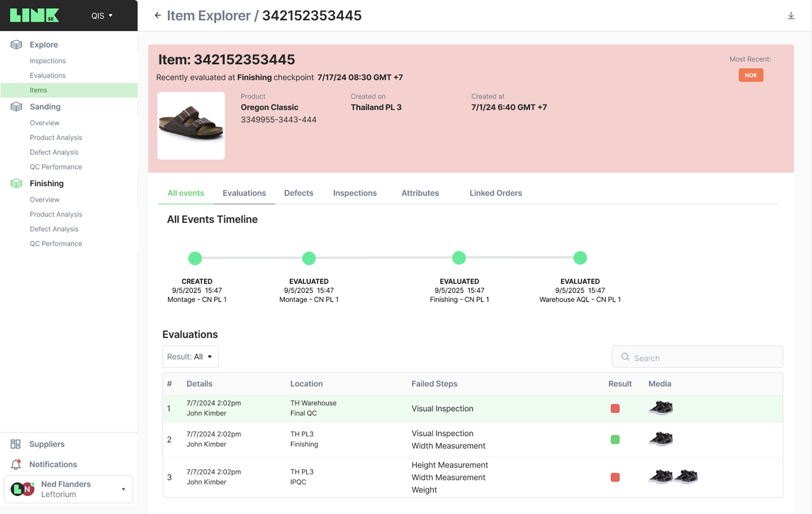Click the red result indicator in row 1

[x=615, y=408]
